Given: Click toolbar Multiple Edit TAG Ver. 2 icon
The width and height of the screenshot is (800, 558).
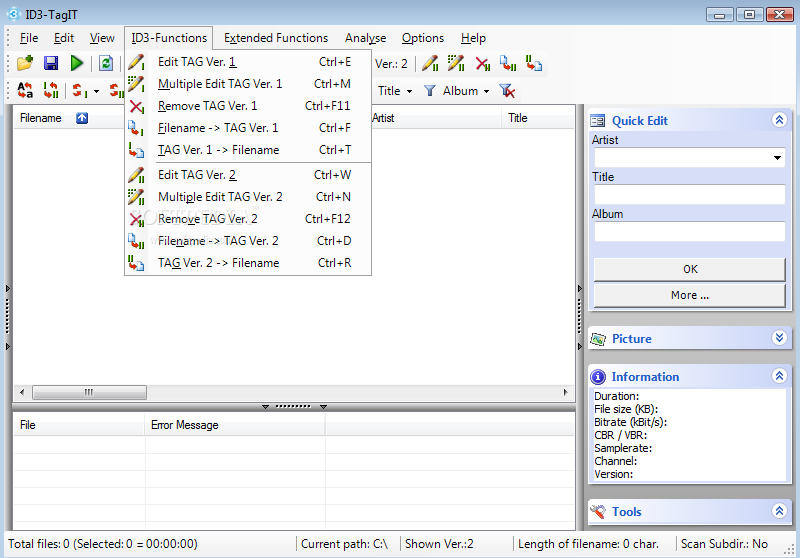Looking at the screenshot, I should [456, 64].
